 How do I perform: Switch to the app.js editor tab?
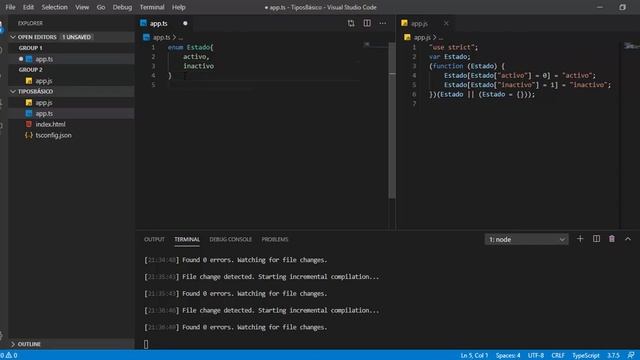tap(425, 23)
